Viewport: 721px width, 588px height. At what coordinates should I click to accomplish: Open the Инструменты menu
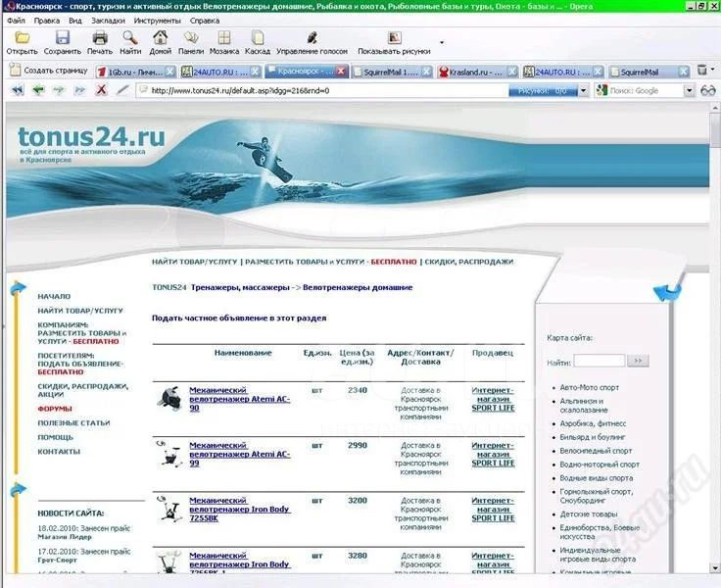tap(158, 21)
